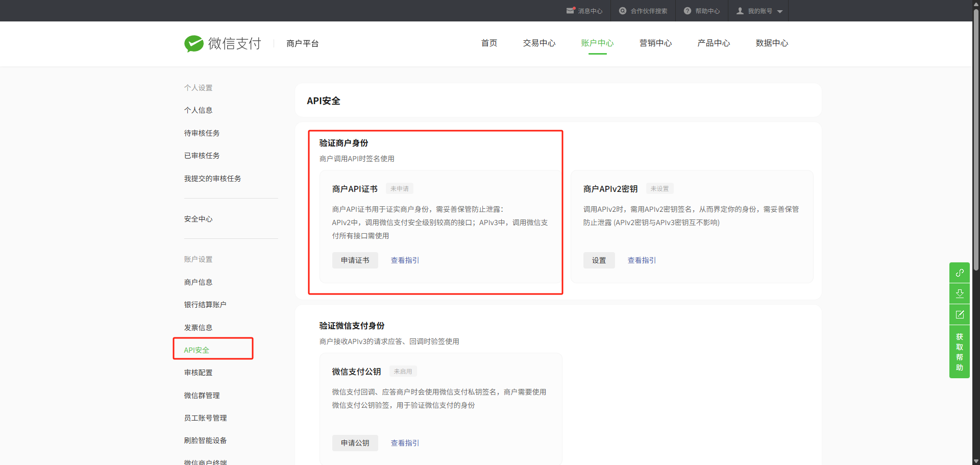Open the message center envelope icon
The image size is (980, 465).
coord(570,11)
